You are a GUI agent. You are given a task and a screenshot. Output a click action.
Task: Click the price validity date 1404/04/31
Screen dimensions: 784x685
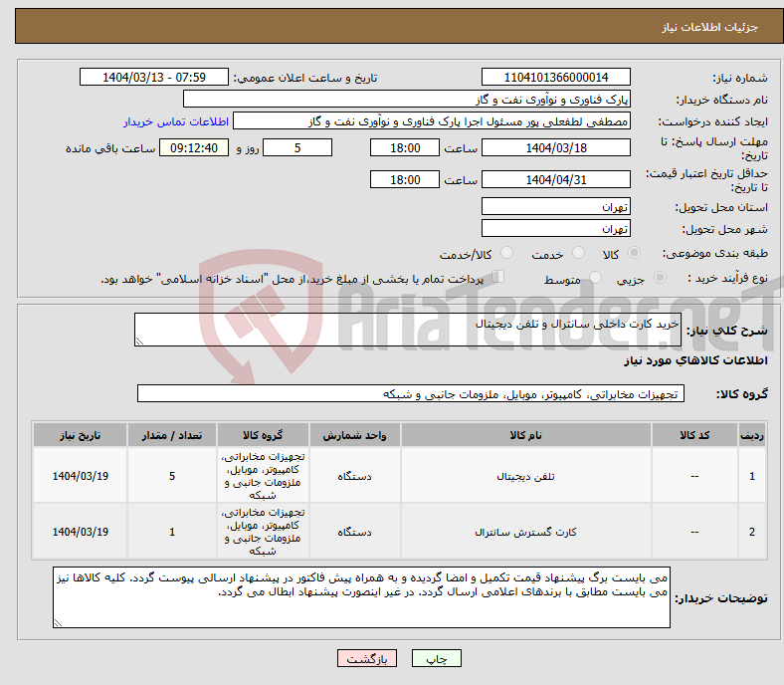click(x=556, y=179)
